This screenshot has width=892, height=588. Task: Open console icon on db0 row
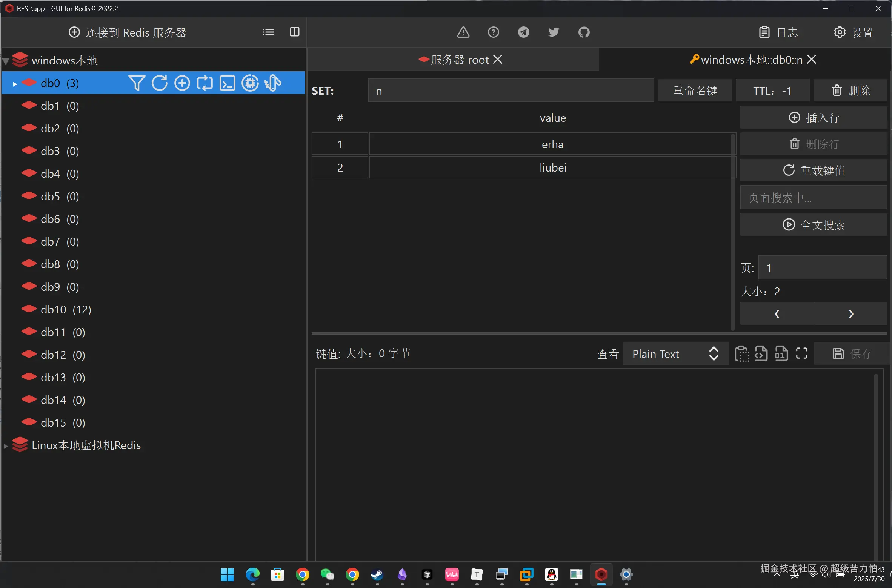click(x=227, y=83)
